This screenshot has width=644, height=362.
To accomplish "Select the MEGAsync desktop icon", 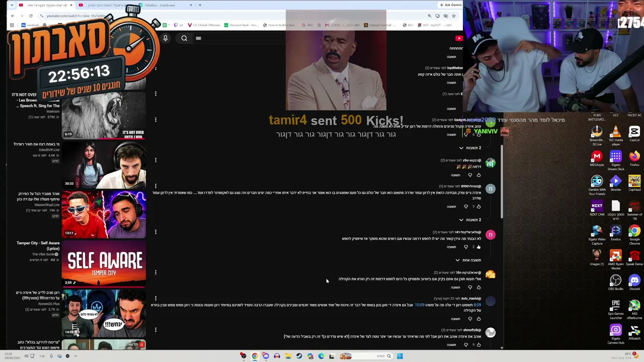I will pyautogui.click(x=597, y=159).
